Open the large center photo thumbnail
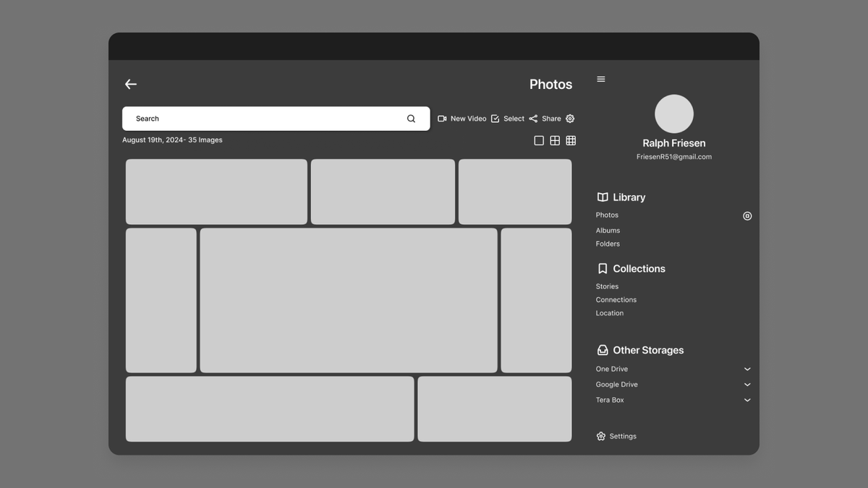Viewport: 868px width, 488px height. 349,301
